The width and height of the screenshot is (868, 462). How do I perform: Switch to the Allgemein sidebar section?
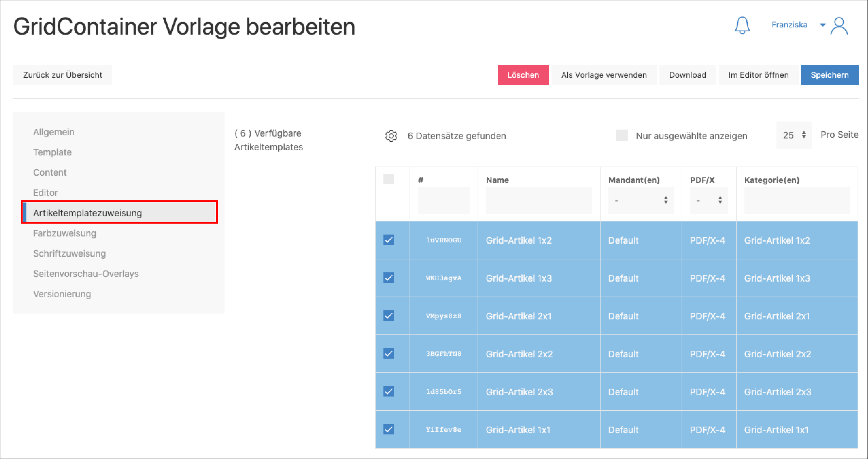pyautogui.click(x=54, y=132)
